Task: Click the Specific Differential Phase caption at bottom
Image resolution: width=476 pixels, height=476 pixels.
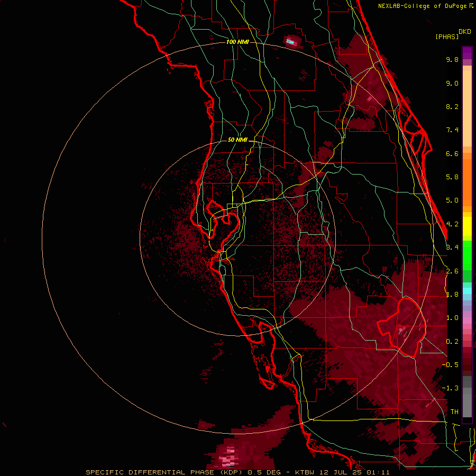Action: (x=237, y=472)
